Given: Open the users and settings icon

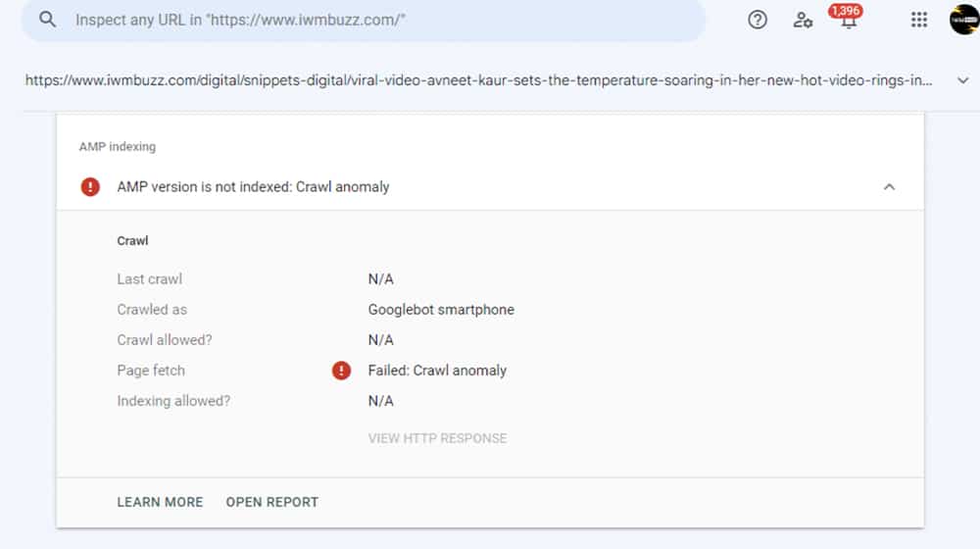Looking at the screenshot, I should point(804,20).
